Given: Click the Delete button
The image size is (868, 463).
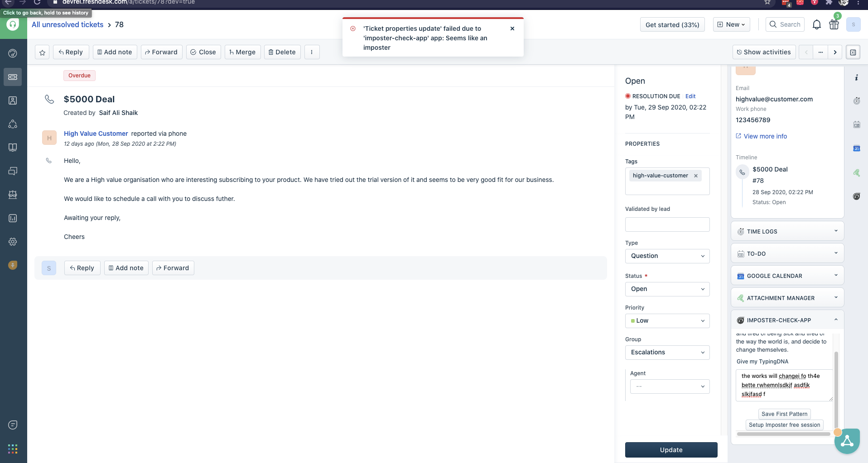Looking at the screenshot, I should (x=282, y=53).
